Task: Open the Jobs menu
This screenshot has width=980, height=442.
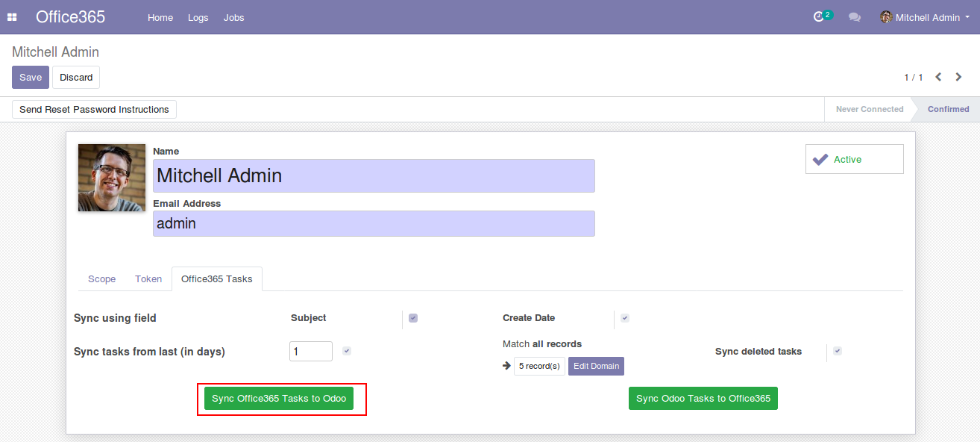Action: 233,17
